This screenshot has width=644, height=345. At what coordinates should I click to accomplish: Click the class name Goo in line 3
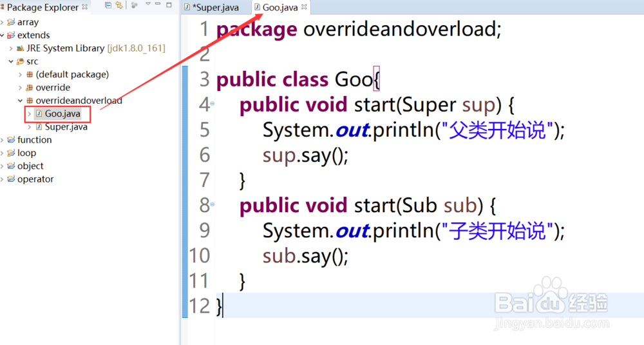353,79
